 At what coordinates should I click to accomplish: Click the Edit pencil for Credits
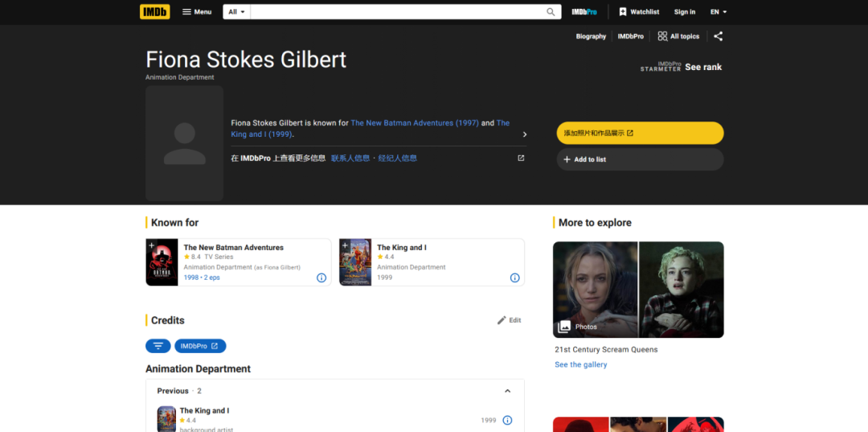(510, 320)
